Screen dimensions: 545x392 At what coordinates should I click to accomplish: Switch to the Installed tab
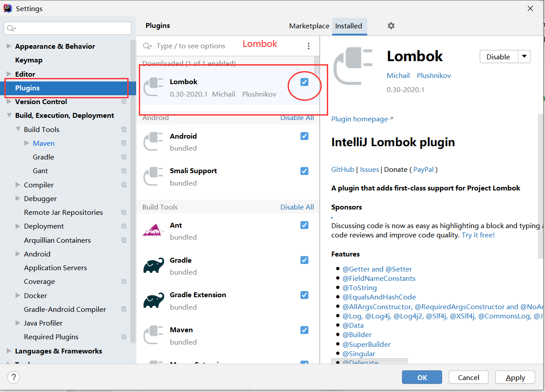[x=349, y=26]
